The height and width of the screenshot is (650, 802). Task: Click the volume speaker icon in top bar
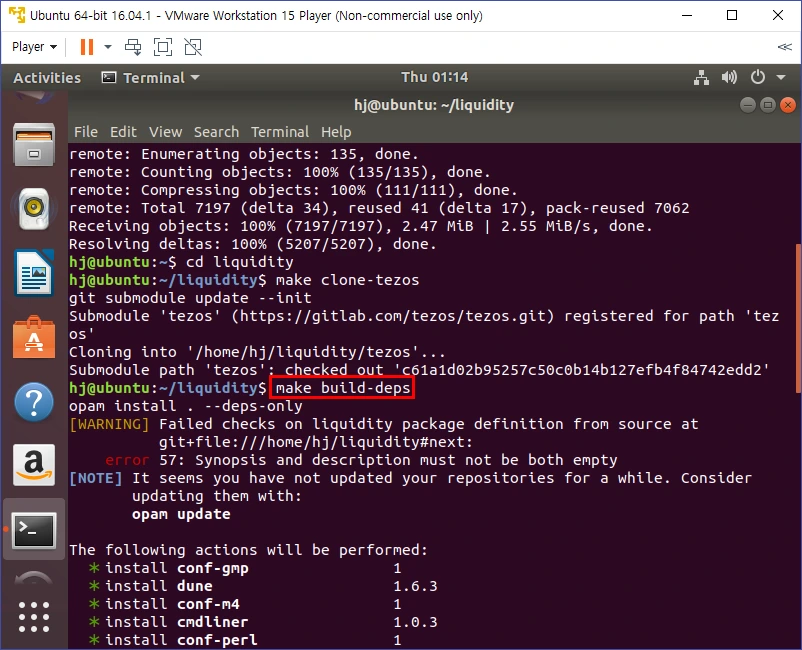coord(729,78)
